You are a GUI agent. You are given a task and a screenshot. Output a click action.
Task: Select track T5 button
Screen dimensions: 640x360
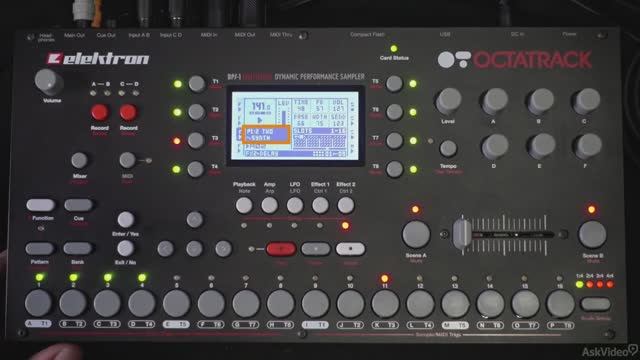pyautogui.click(x=394, y=83)
